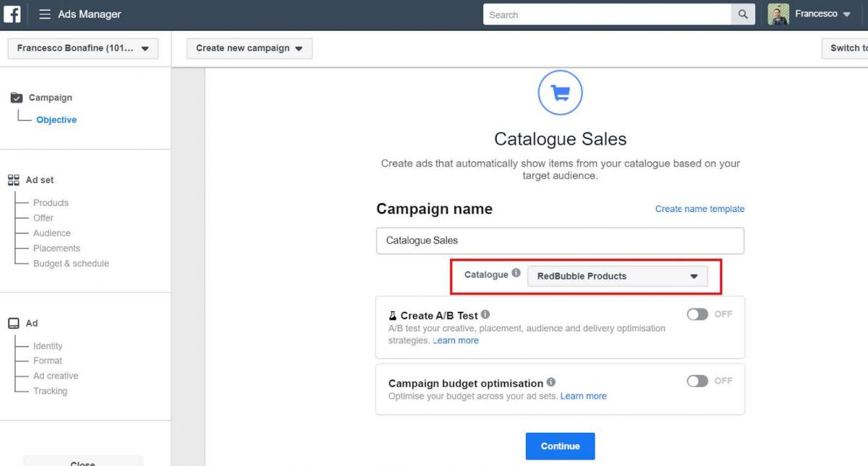This screenshot has height=466, width=868.
Task: Click the info icon beside Create A/B Test
Action: [485, 314]
